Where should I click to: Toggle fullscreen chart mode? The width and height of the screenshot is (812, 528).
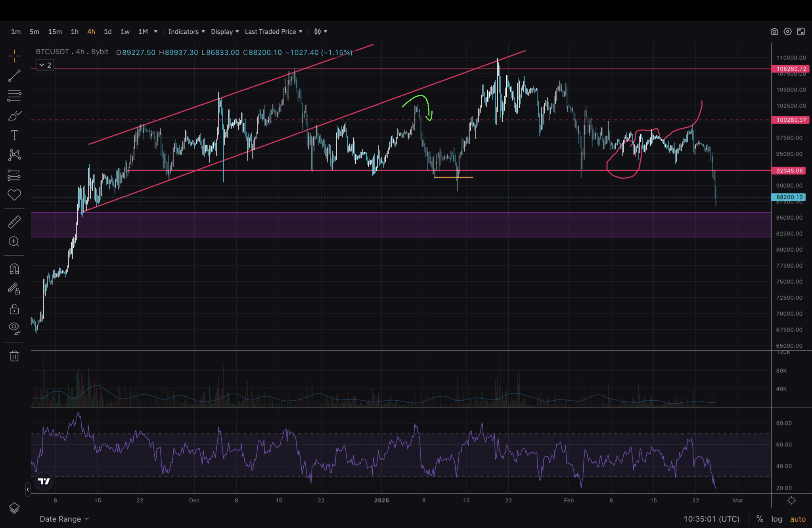coord(801,32)
